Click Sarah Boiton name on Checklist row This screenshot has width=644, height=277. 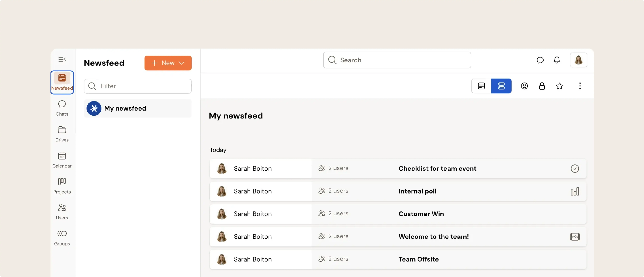coord(253,169)
